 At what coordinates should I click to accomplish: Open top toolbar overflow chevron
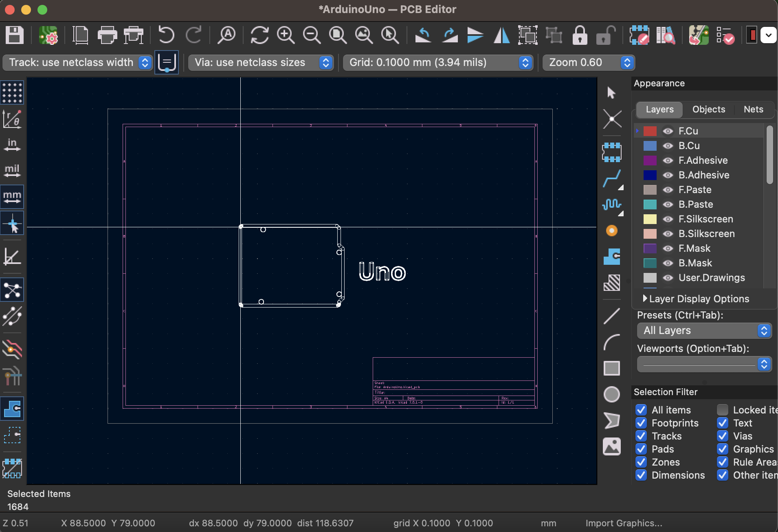(x=768, y=35)
